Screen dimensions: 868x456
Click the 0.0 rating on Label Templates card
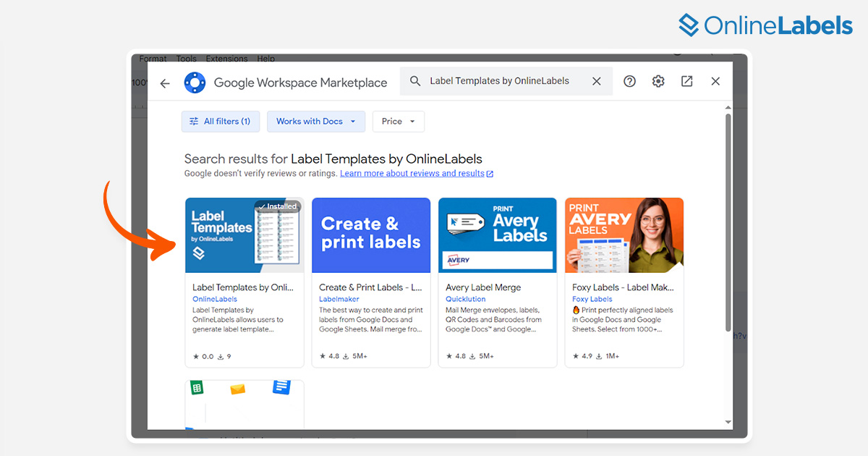[203, 356]
